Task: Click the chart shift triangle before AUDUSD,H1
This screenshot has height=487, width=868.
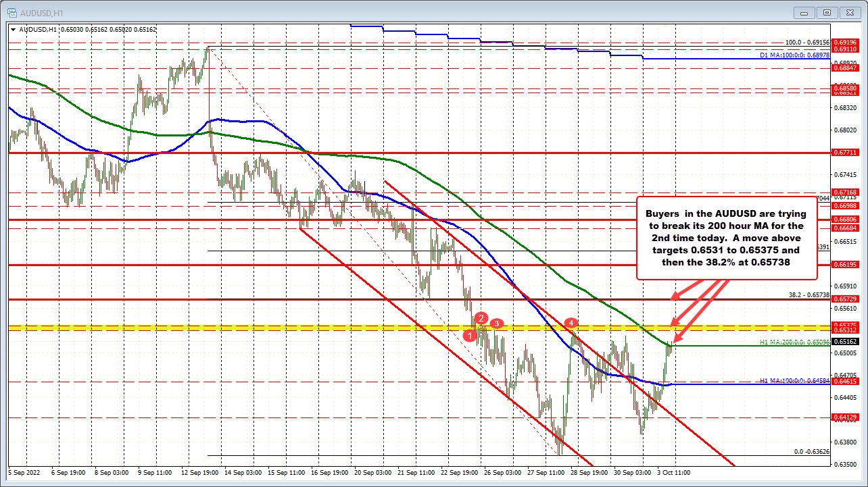Action: (14, 29)
